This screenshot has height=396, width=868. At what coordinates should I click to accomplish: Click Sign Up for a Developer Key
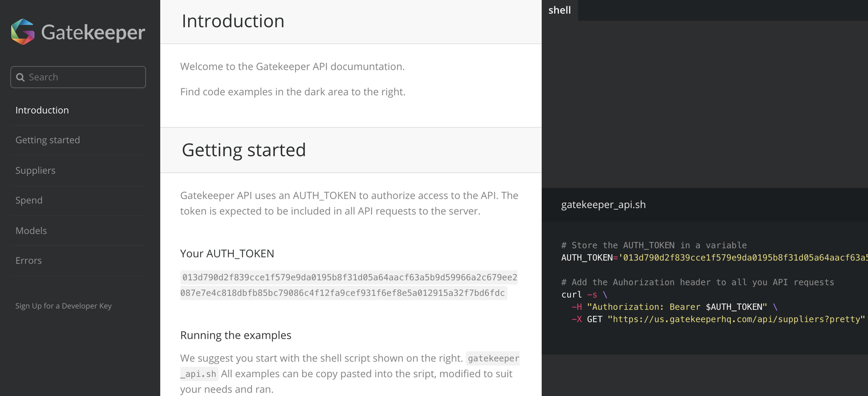click(x=63, y=306)
